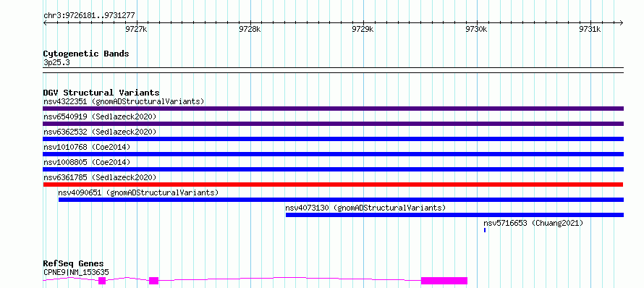
Task: Select the blue bar under nsv4073130
Action: click(x=454, y=215)
